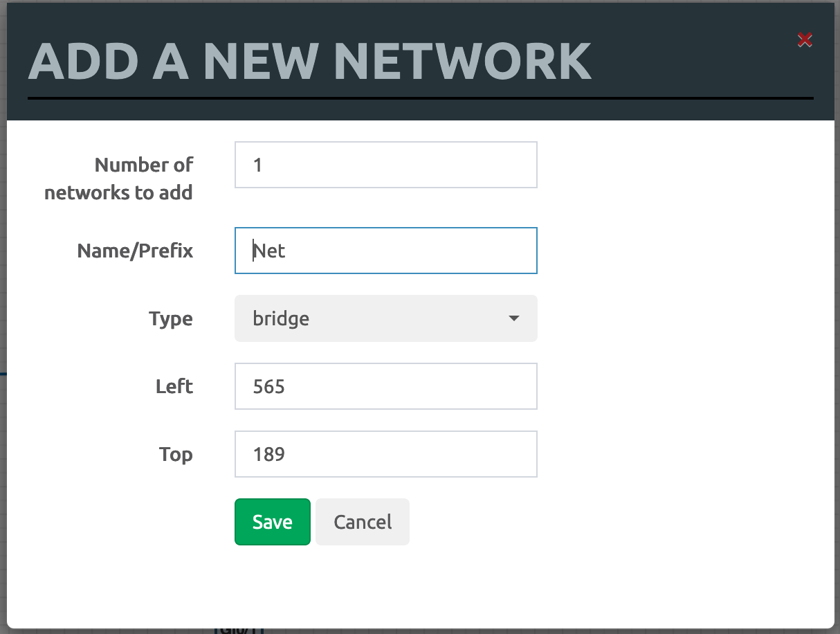840x634 pixels.
Task: Focus the Name/Prefix field containing Net
Action: coord(386,251)
